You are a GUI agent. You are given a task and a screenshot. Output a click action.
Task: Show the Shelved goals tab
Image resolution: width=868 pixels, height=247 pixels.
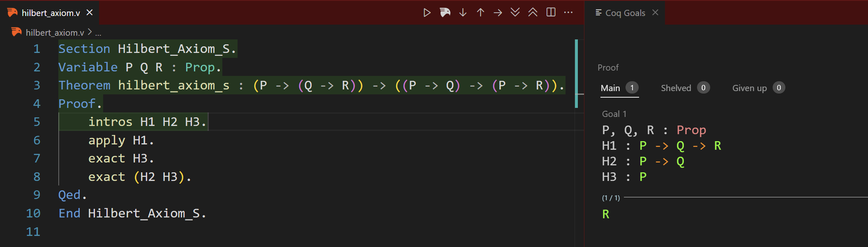coord(676,88)
